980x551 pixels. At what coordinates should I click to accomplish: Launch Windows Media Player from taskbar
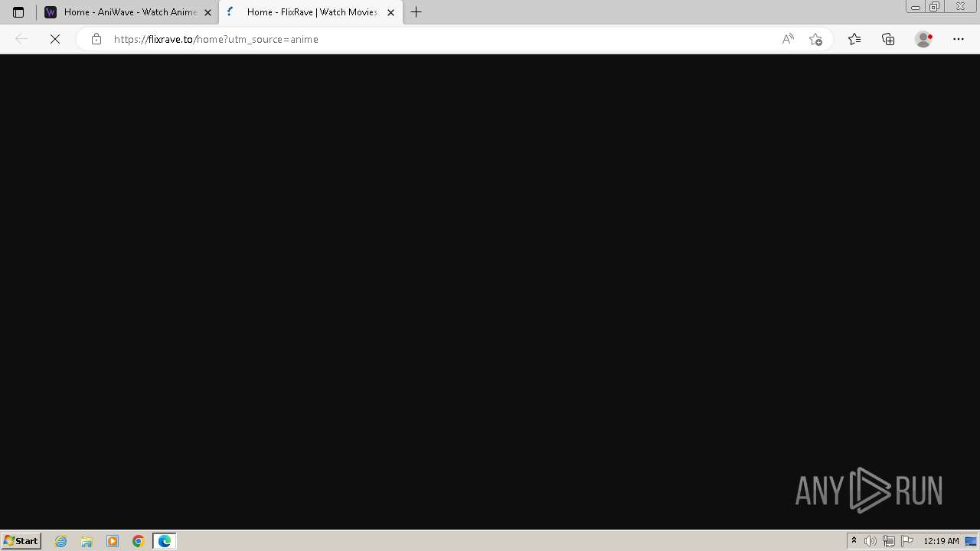click(x=113, y=541)
